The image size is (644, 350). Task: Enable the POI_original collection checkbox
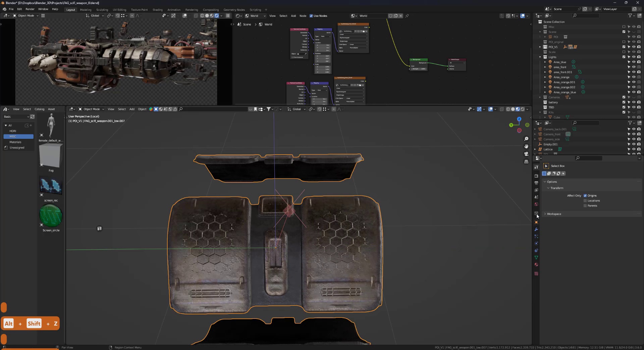coord(624,42)
